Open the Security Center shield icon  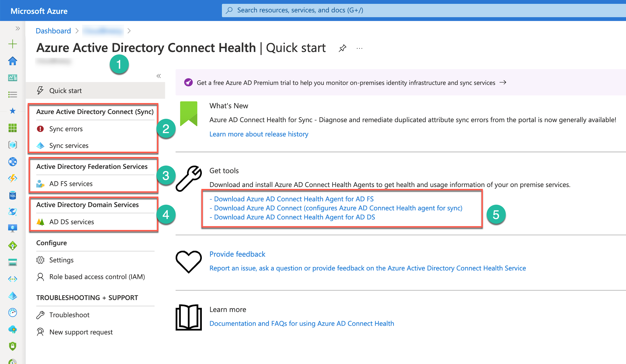pos(13,346)
